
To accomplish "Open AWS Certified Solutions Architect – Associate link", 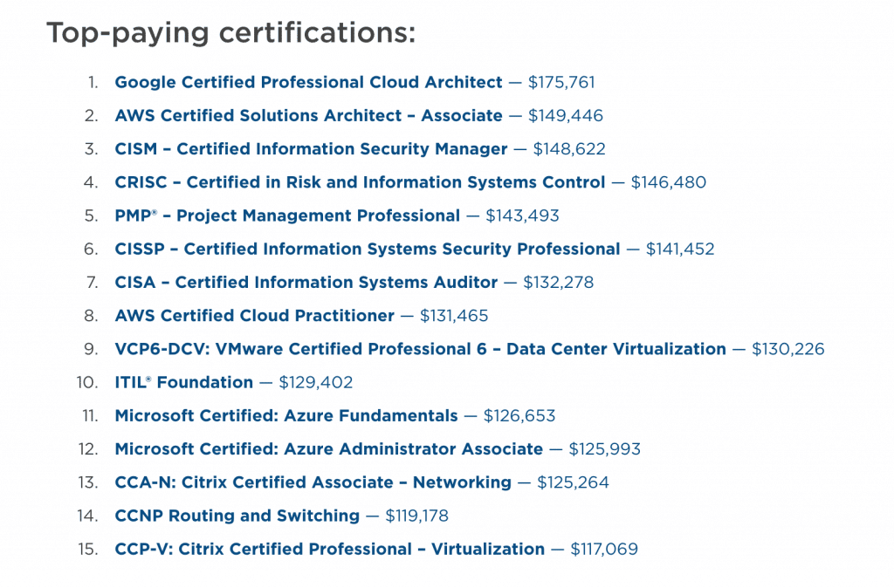I will click(308, 116).
